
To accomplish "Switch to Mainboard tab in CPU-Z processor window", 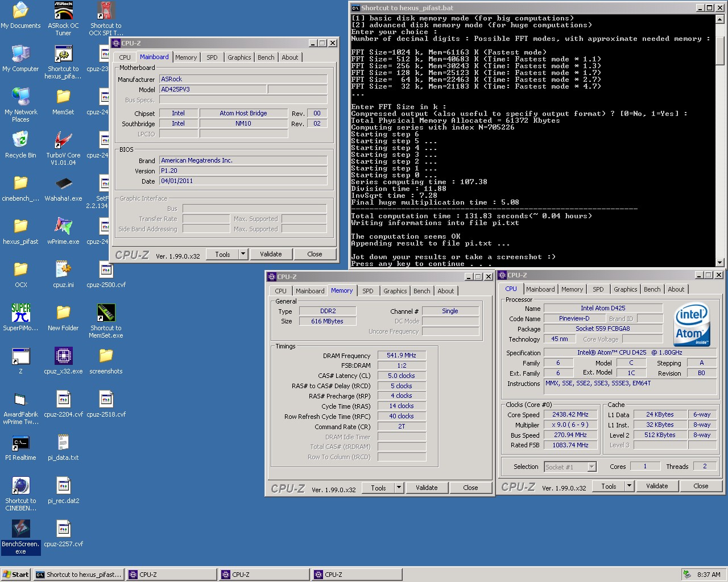I will [x=540, y=289].
